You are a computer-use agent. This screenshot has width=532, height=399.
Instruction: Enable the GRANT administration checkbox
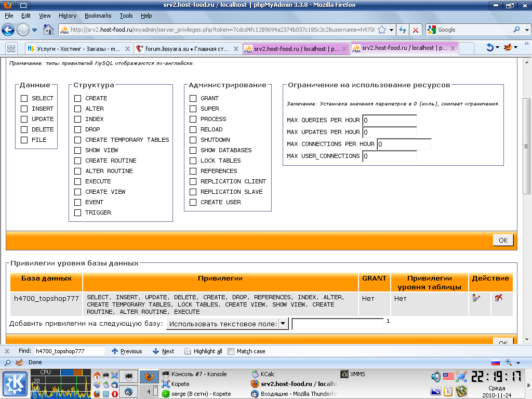pyautogui.click(x=193, y=98)
